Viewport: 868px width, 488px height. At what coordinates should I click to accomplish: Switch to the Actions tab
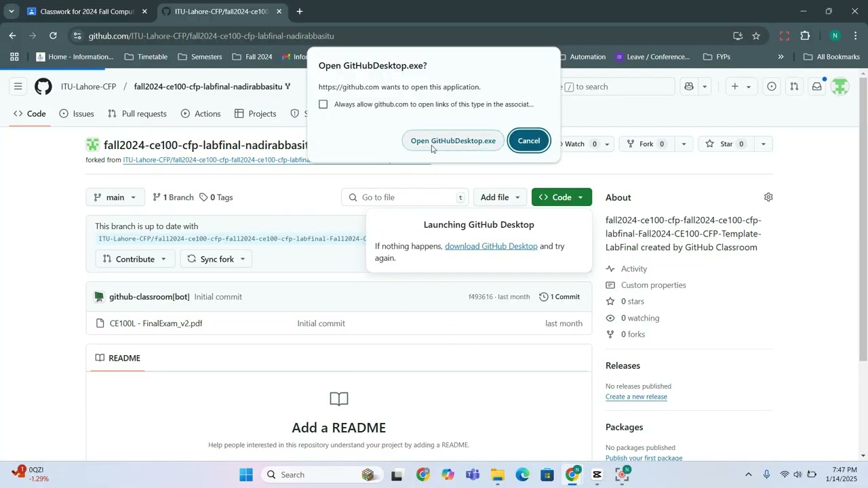coord(201,114)
